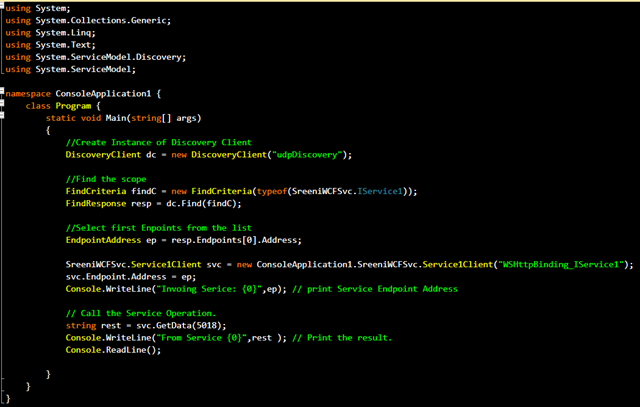Click the IService1 interface reference

pyautogui.click(x=380, y=191)
